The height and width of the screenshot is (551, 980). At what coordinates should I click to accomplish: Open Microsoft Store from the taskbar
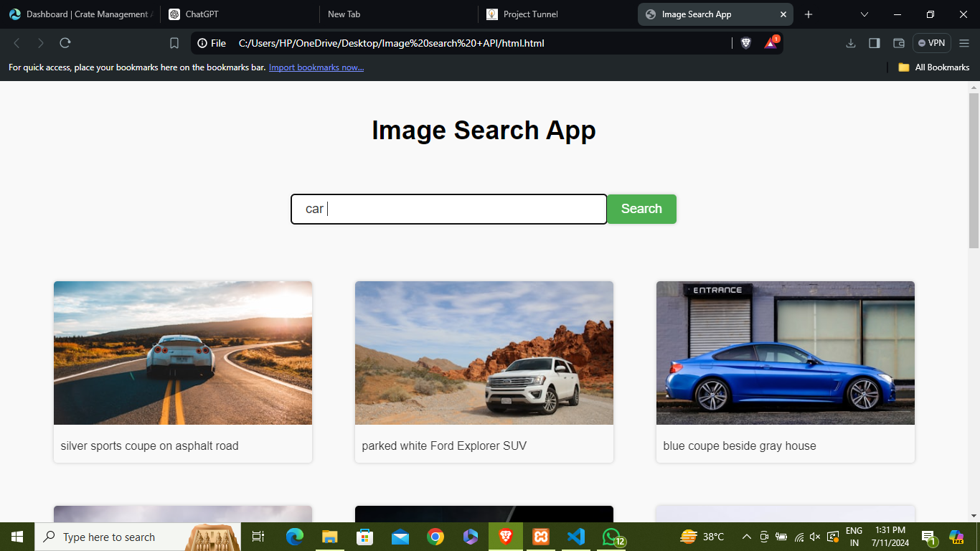(x=364, y=537)
